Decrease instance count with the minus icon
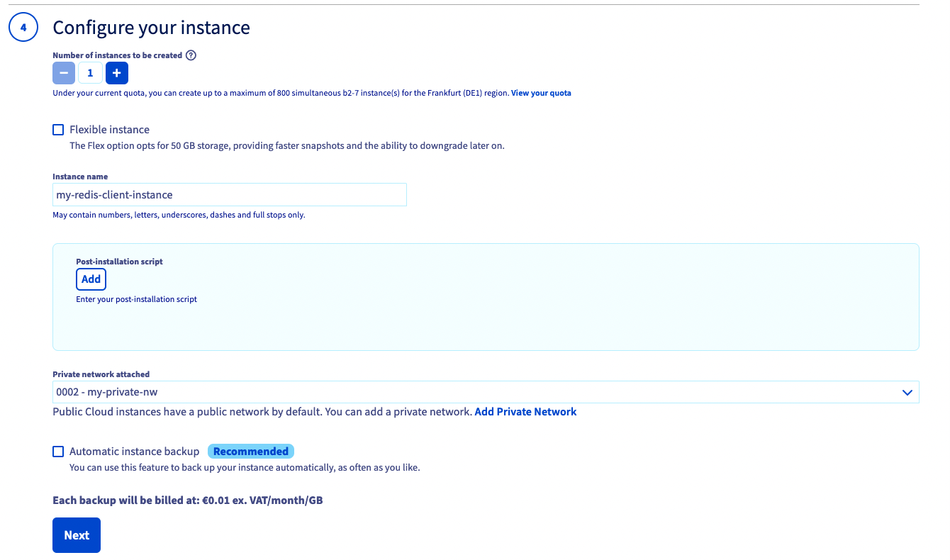Screen dimensions: 950x560 click(64, 72)
